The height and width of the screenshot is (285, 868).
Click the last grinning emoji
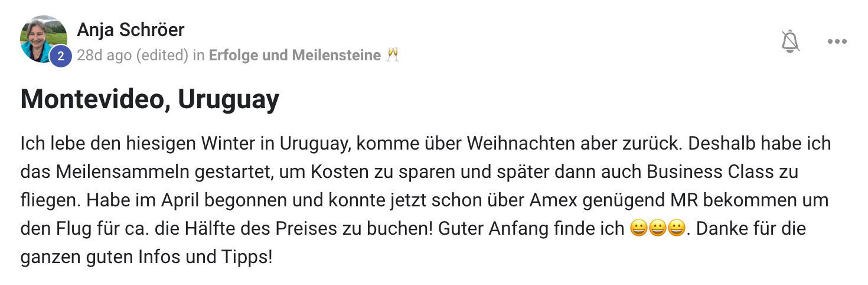(x=677, y=229)
